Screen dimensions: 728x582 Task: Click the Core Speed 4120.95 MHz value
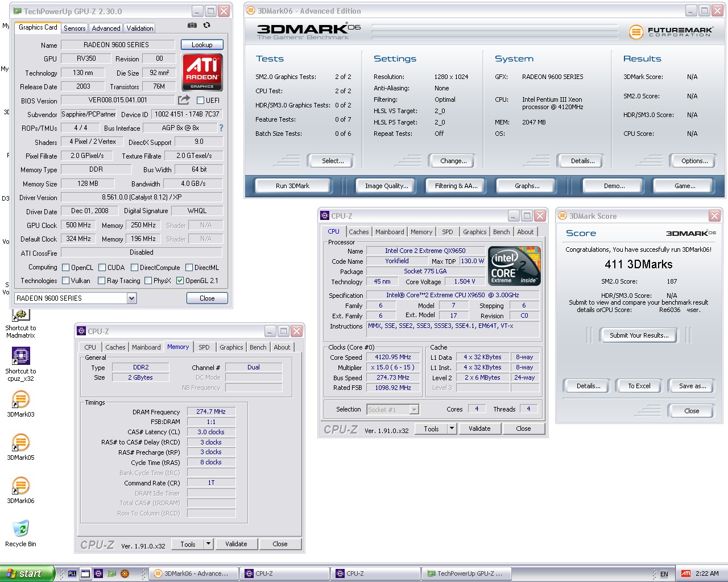[393, 357]
